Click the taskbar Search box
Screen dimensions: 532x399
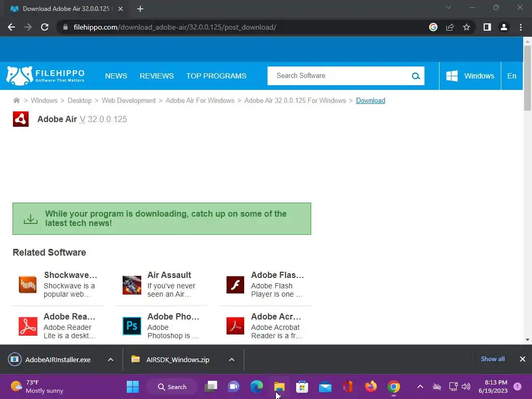tap(172, 387)
